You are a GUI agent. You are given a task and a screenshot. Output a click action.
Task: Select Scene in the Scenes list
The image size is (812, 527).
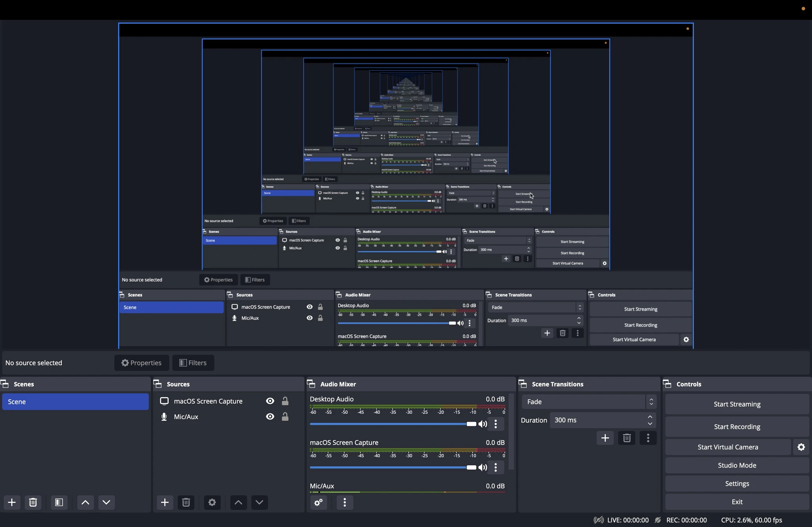pos(75,402)
